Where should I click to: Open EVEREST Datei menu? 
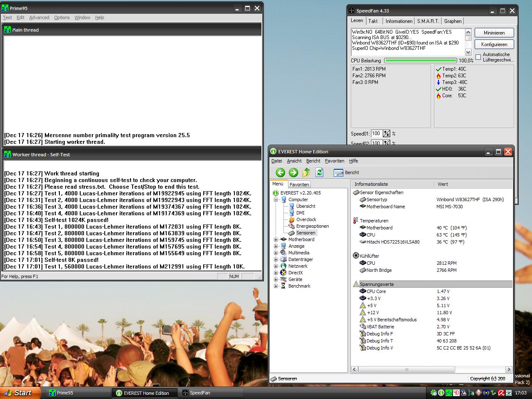(x=276, y=161)
